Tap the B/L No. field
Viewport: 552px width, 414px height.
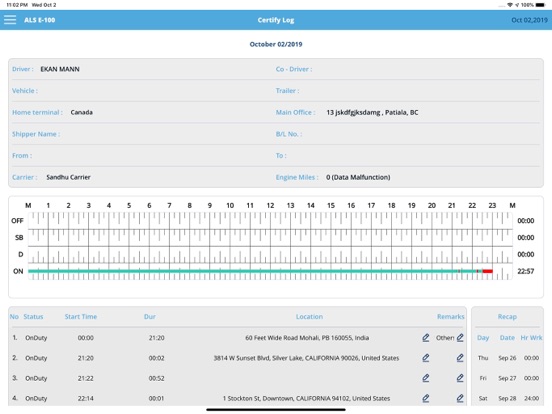coord(407,134)
